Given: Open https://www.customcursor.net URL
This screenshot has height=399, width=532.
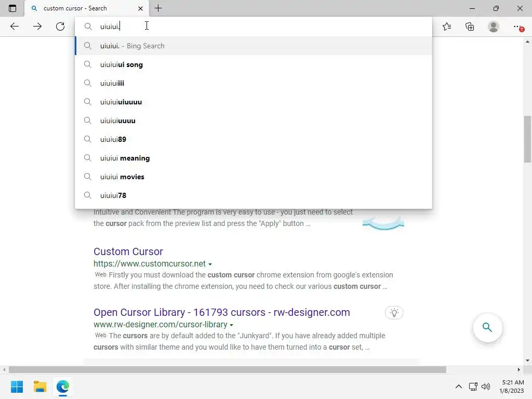Looking at the screenshot, I should coord(150,263).
